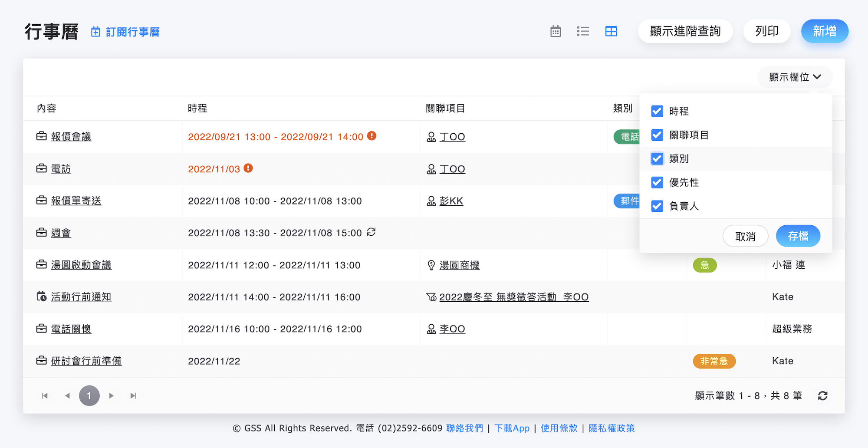Click the green 急 priority tag
Screen dimensions: 868x448
coord(705,265)
